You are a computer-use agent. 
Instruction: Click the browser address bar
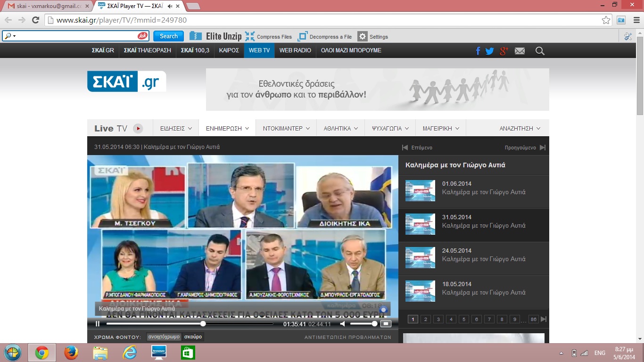(325, 20)
